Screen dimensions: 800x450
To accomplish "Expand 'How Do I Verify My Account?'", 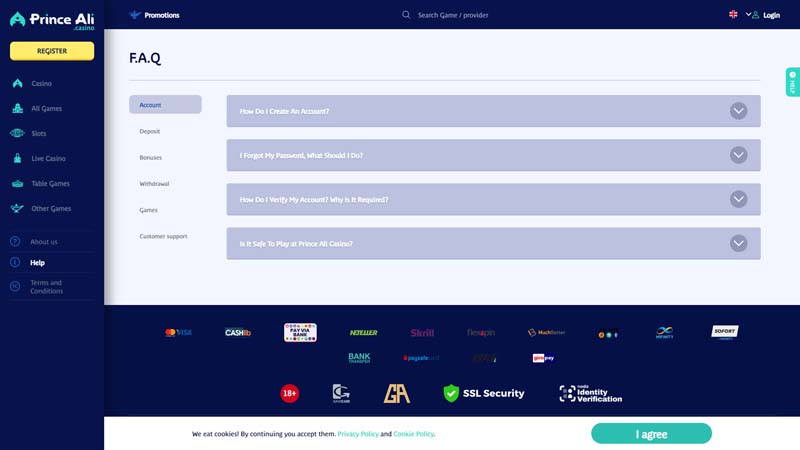I will 738,199.
